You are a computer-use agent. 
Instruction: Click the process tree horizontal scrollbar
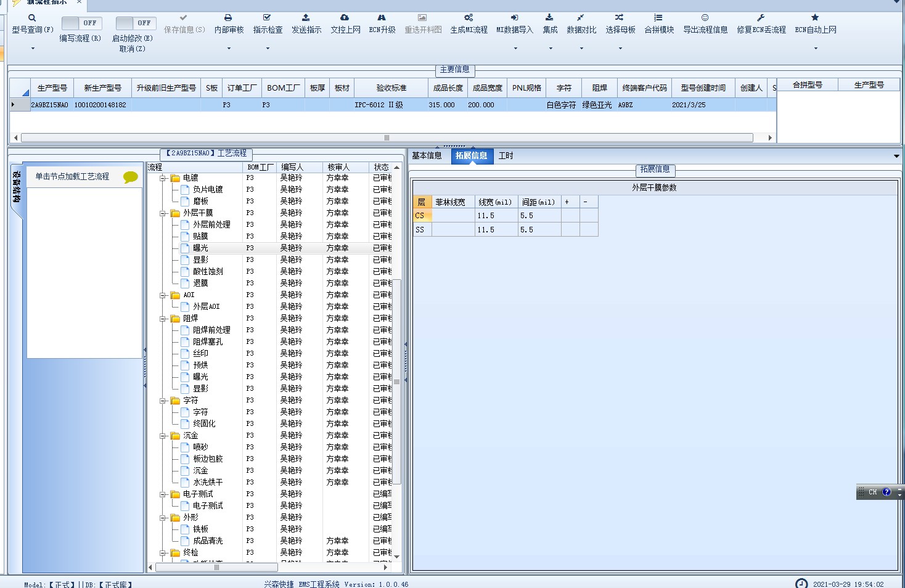click(x=216, y=567)
